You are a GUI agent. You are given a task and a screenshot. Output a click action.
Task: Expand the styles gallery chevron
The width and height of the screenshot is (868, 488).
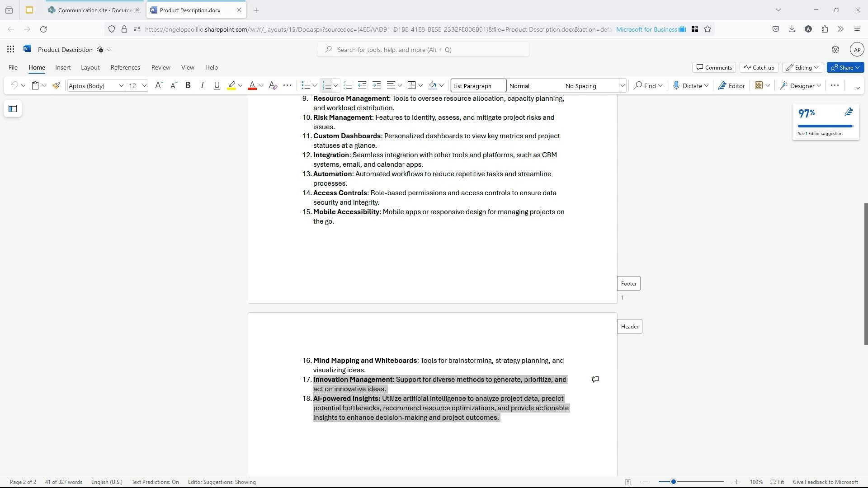point(623,86)
